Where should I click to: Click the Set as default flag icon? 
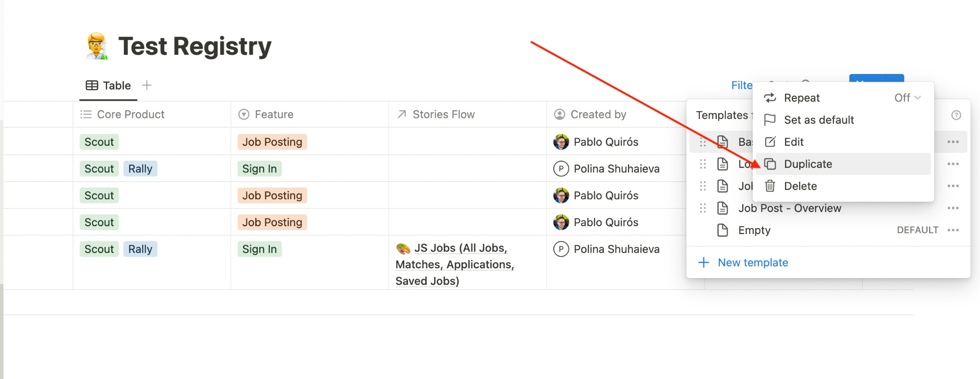(770, 120)
